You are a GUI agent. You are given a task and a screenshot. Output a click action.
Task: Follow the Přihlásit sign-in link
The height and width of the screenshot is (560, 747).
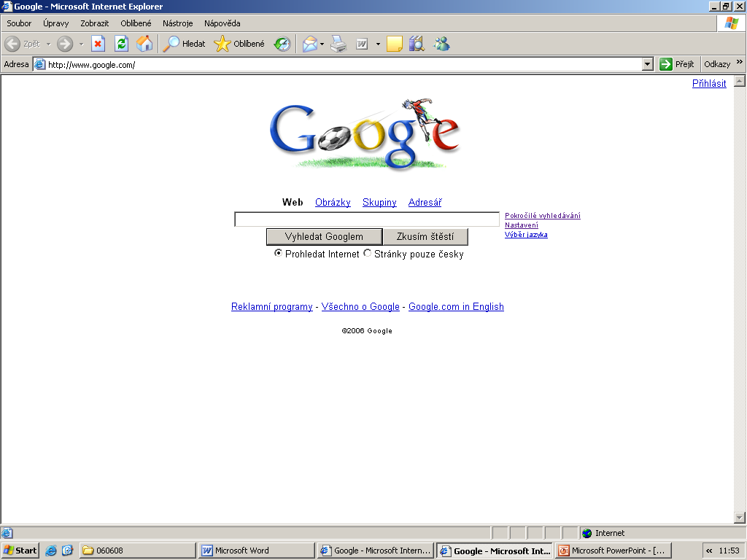click(x=709, y=83)
